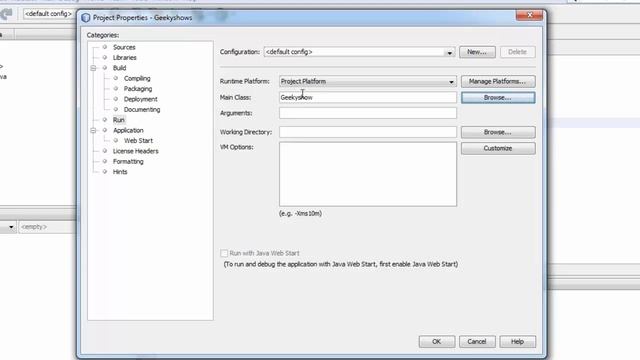
Task: Collapse the Build tree node
Action: point(93,68)
